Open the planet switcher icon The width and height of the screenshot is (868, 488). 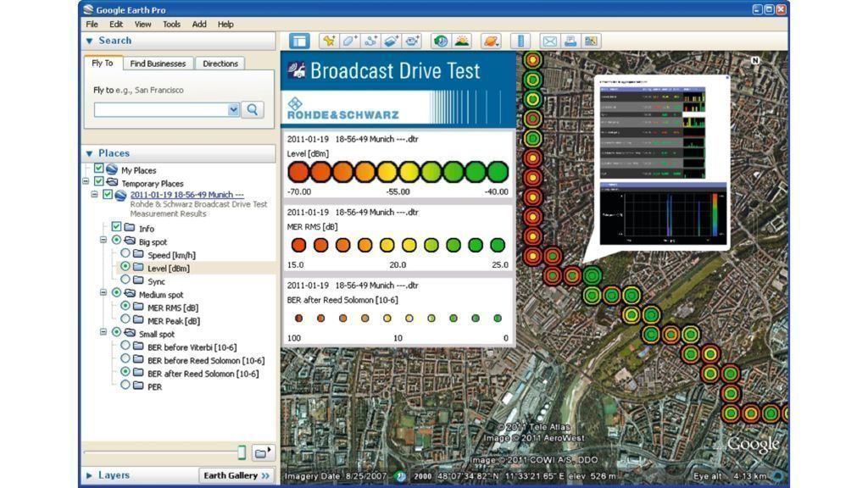click(491, 41)
